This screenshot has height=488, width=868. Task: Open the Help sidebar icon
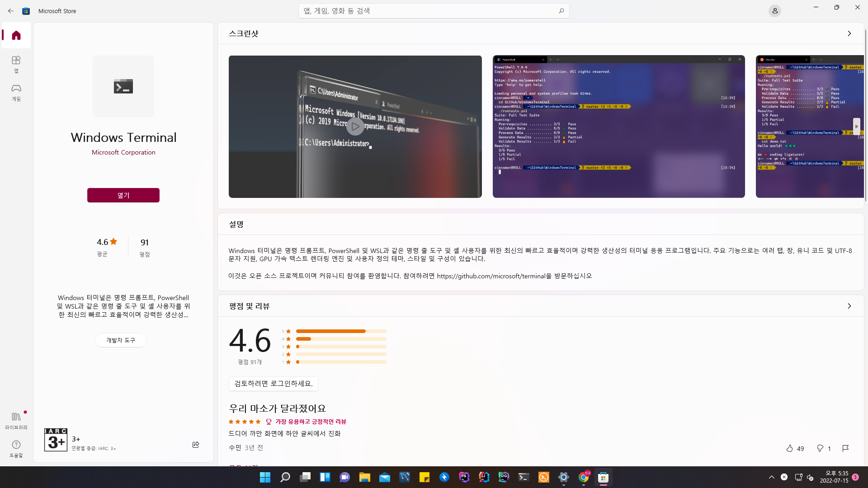(x=16, y=448)
